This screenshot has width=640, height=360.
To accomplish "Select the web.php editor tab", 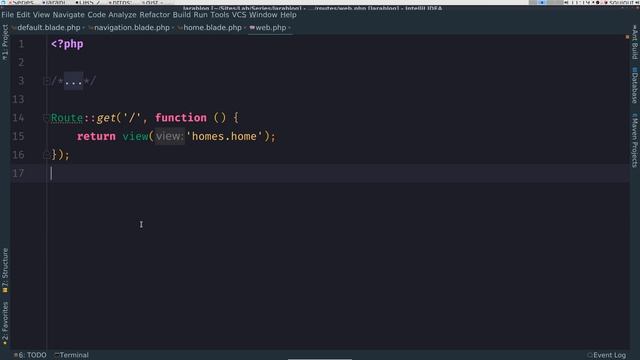I will click(271, 28).
